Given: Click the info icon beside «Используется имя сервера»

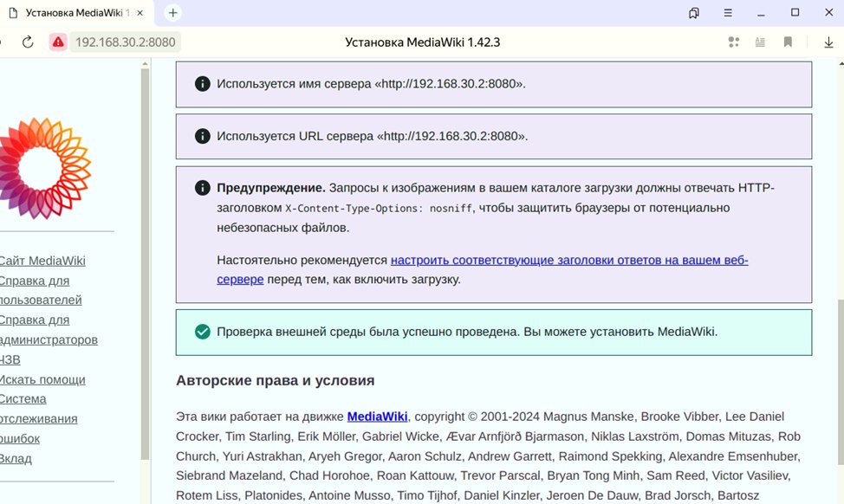Looking at the screenshot, I should point(203,84).
